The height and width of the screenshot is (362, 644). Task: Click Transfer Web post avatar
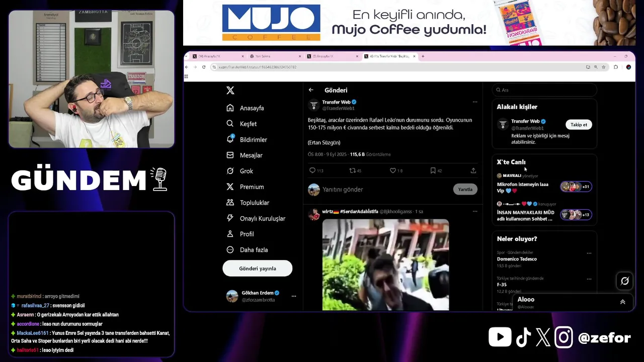[x=314, y=105]
